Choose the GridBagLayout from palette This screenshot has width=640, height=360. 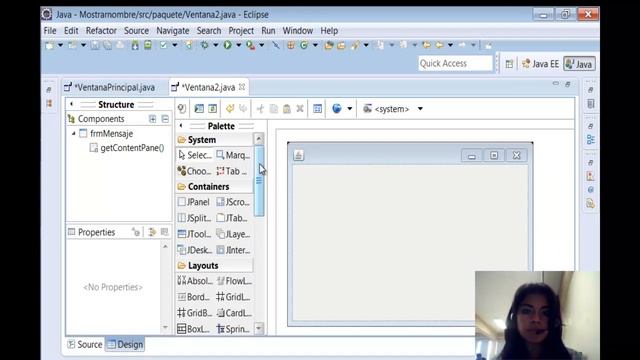coord(195,313)
